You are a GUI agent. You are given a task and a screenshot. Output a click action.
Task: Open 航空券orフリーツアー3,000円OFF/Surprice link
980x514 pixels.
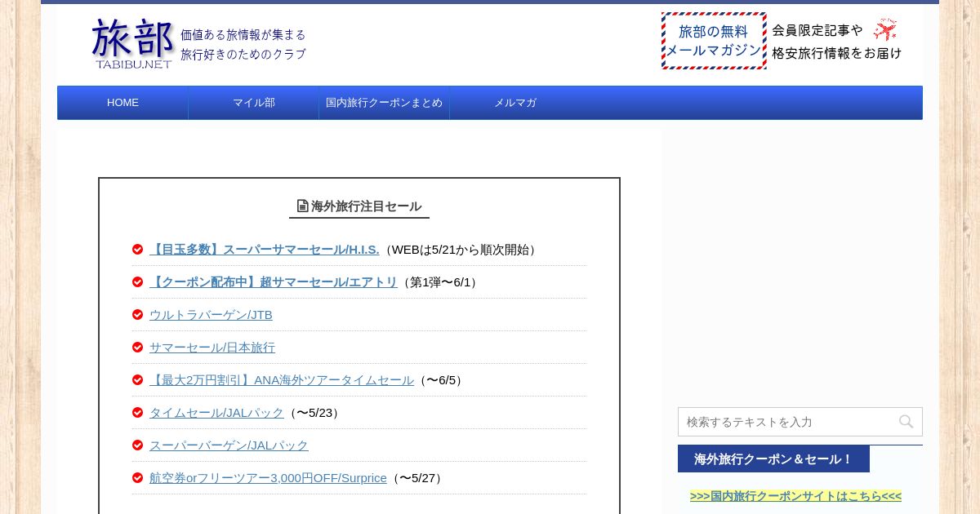(268, 478)
